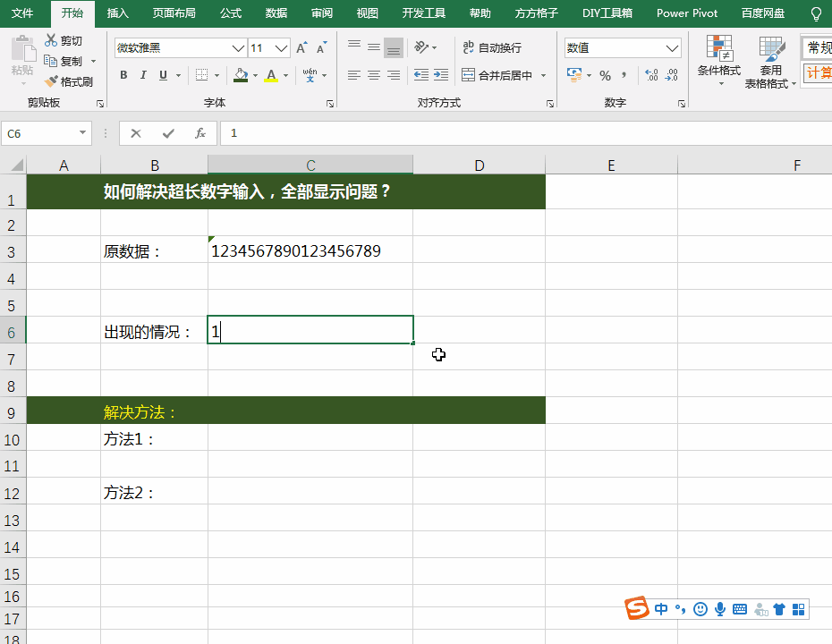Expand the copy options dropdown arrow

tap(93, 61)
